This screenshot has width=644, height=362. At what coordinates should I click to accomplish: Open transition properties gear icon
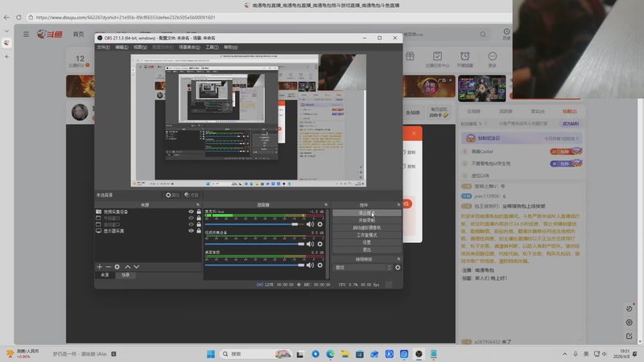point(398,268)
